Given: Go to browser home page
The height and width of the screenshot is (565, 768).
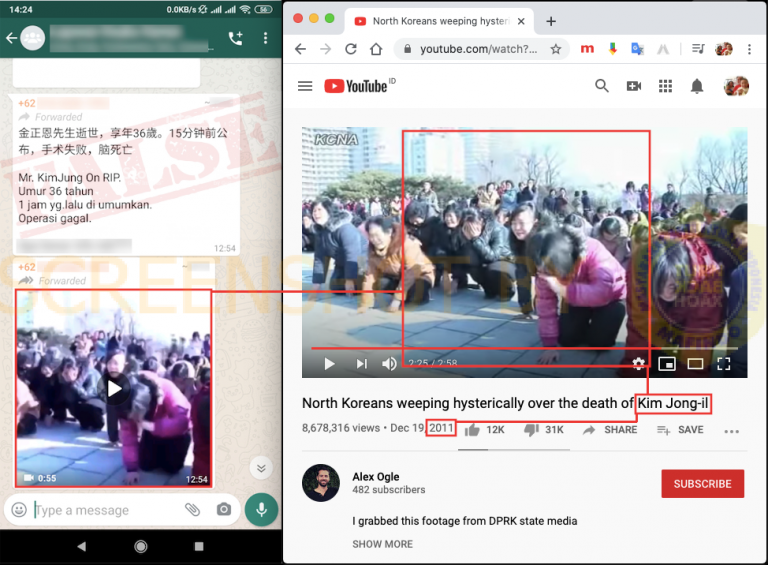Looking at the screenshot, I should [376, 49].
